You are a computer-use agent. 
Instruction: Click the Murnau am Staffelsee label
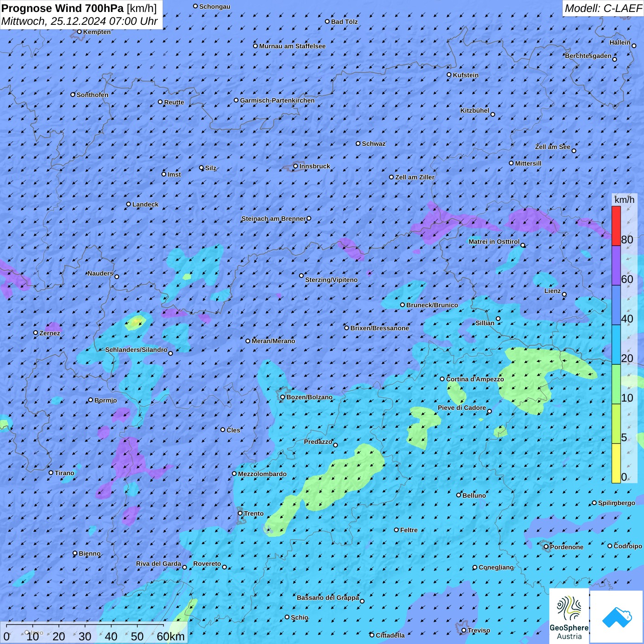point(293,46)
